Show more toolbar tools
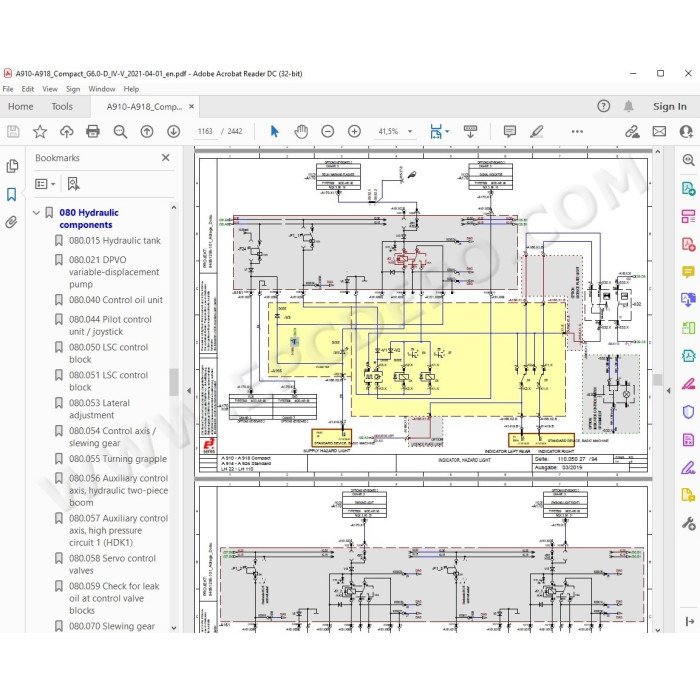This screenshot has height=700, width=700. 577,131
